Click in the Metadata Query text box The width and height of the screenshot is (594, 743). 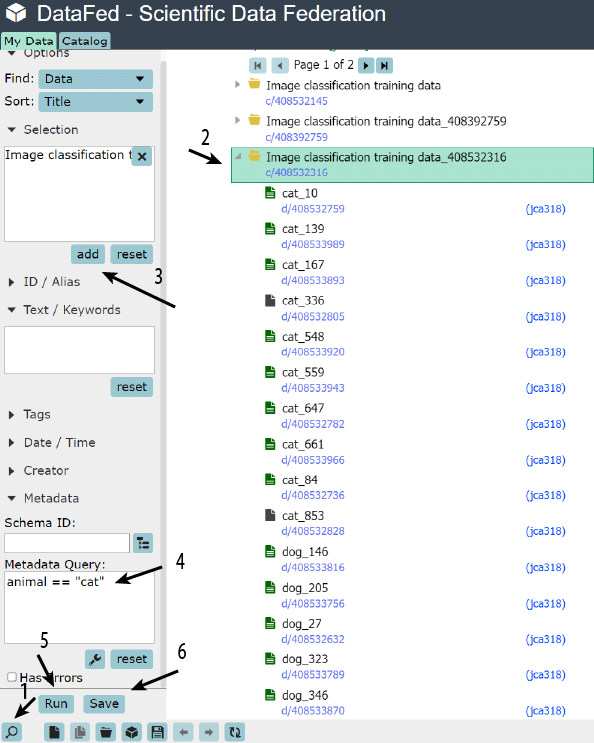pos(80,607)
